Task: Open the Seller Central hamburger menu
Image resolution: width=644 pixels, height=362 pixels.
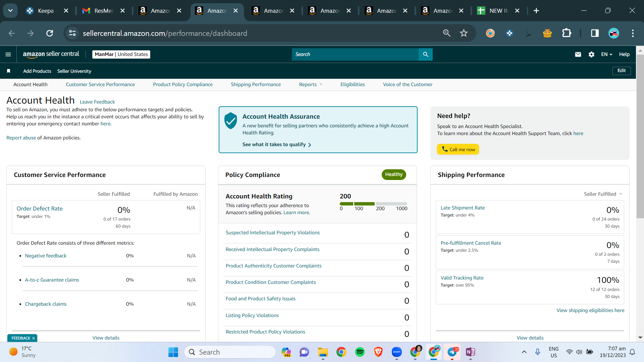Action: (x=8, y=54)
